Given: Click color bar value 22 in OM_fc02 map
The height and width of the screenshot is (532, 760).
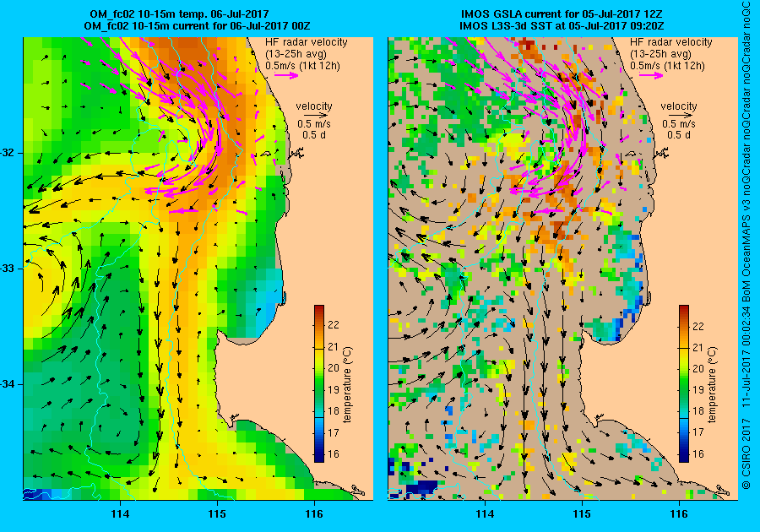Looking at the screenshot, I should (334, 325).
